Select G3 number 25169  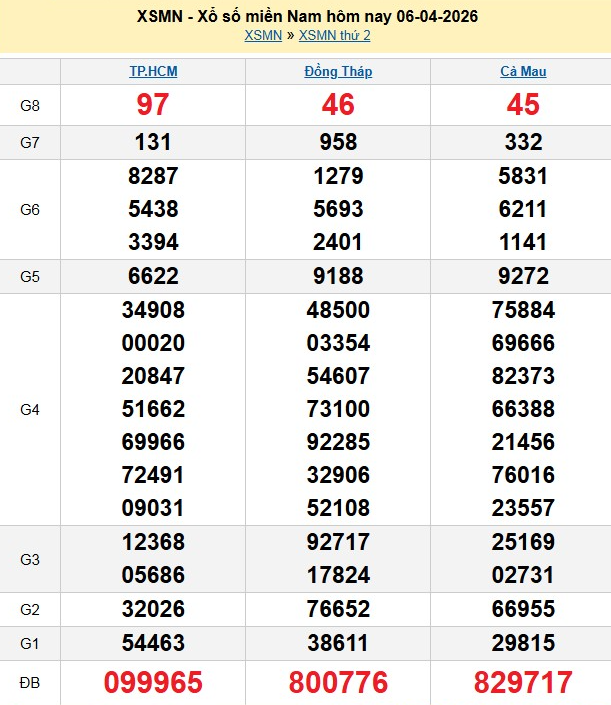pos(523,542)
